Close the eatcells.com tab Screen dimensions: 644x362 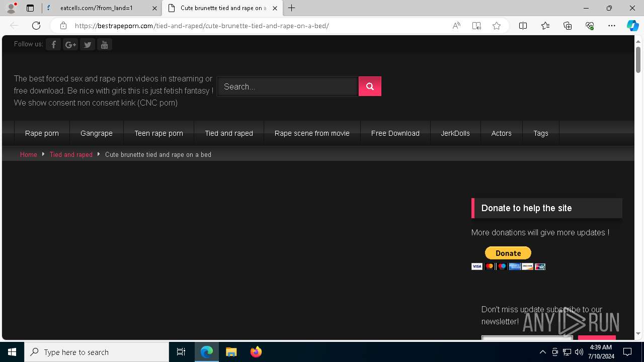pos(154,8)
